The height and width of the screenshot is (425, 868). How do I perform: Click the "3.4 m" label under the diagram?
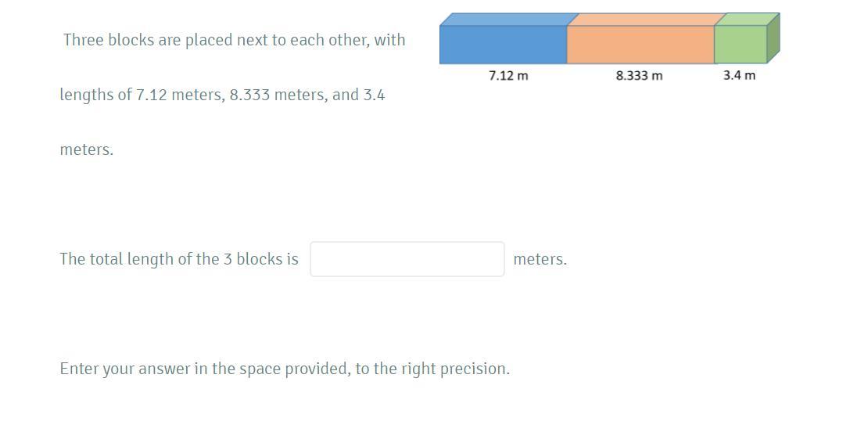point(739,75)
